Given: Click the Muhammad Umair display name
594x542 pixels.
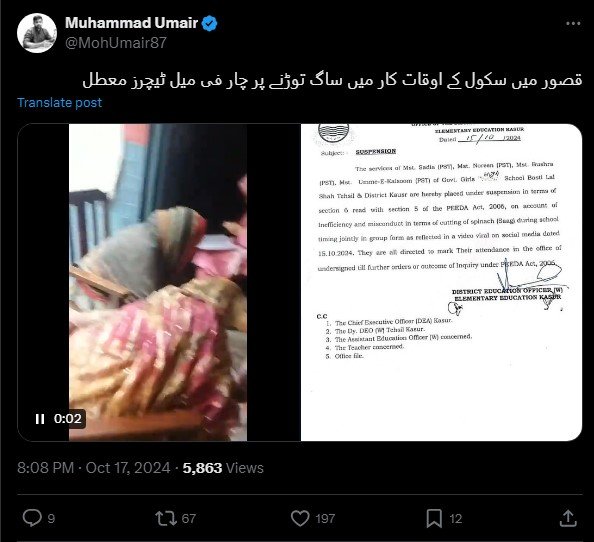Looking at the screenshot, I should click(131, 23).
